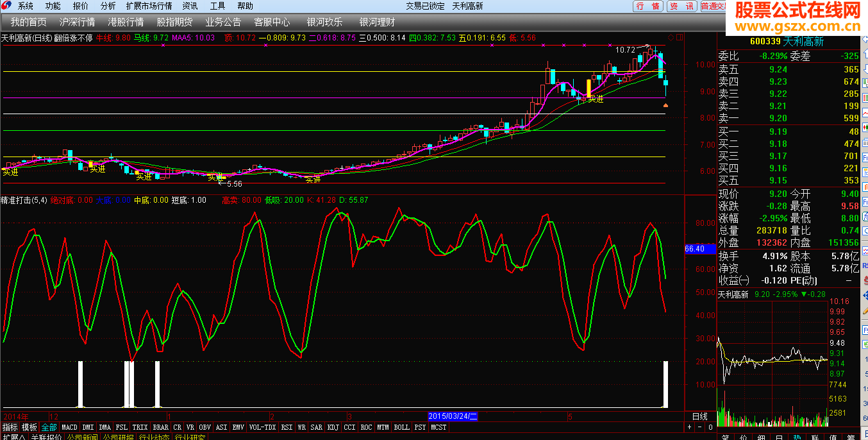Switch to the DMI indicator
Image resolution: width=868 pixels, height=440 pixels.
(x=88, y=427)
